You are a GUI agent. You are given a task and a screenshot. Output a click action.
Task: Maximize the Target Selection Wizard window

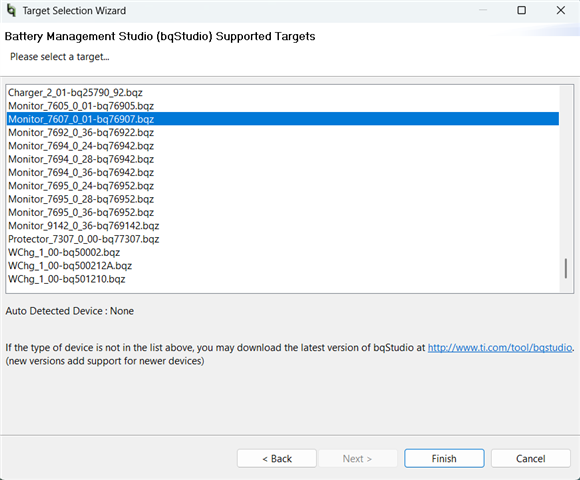click(521, 10)
